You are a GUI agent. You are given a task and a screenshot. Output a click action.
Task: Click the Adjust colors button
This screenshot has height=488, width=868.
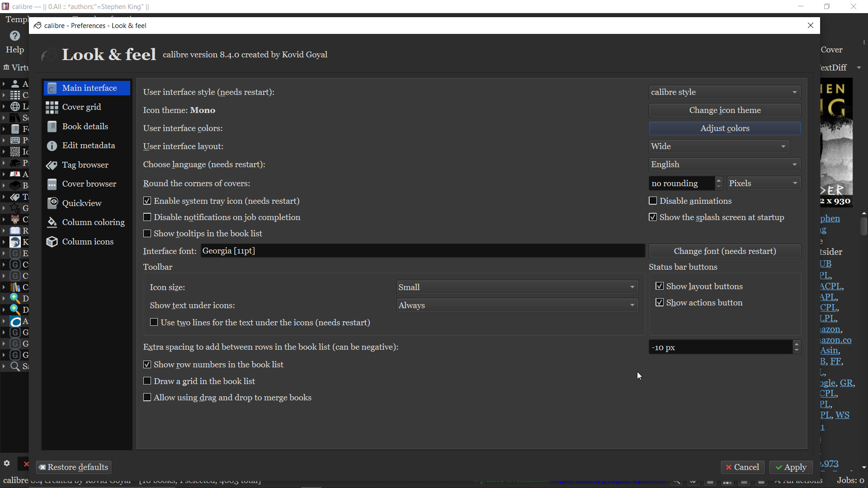click(724, 128)
